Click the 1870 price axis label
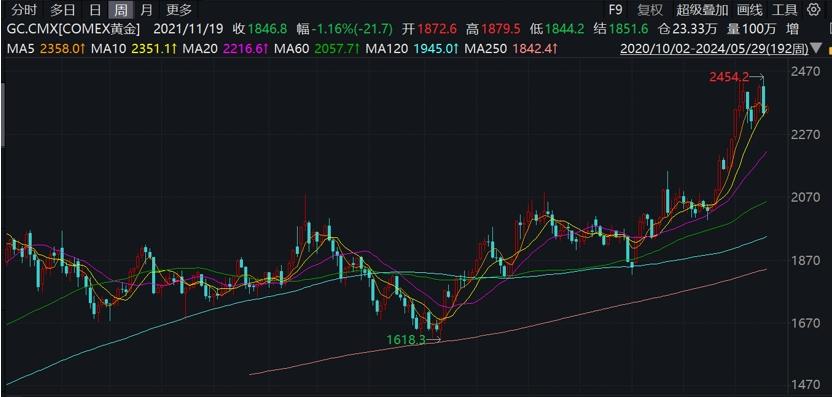This screenshot has width=832, height=397. click(x=804, y=261)
